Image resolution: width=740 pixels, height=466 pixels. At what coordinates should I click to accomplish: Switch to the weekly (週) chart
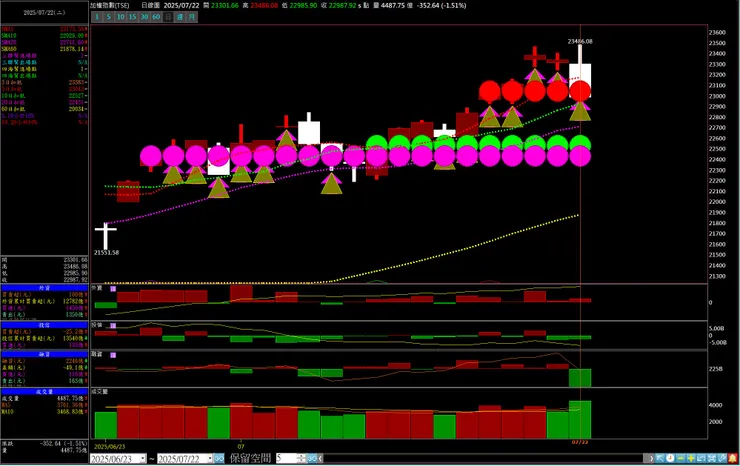click(x=180, y=17)
